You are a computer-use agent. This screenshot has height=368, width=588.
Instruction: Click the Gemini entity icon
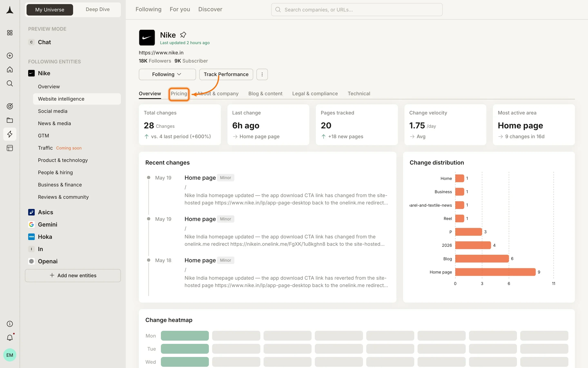point(31,224)
